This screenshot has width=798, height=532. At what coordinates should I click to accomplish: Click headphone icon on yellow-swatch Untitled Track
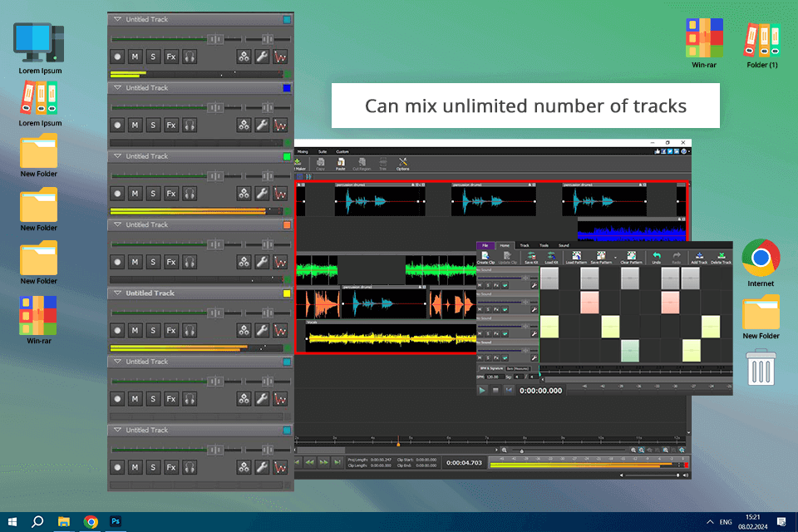point(190,330)
